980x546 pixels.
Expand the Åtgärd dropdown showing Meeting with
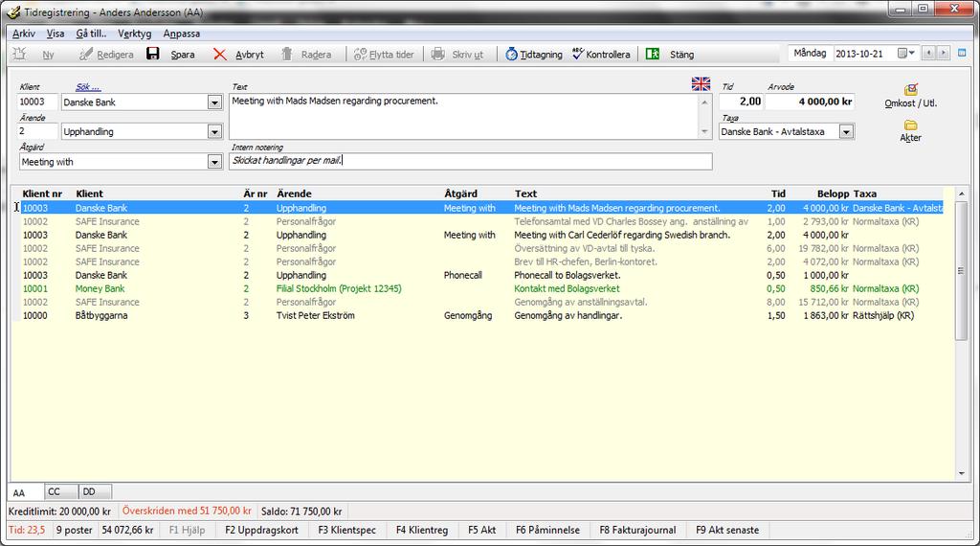point(214,162)
